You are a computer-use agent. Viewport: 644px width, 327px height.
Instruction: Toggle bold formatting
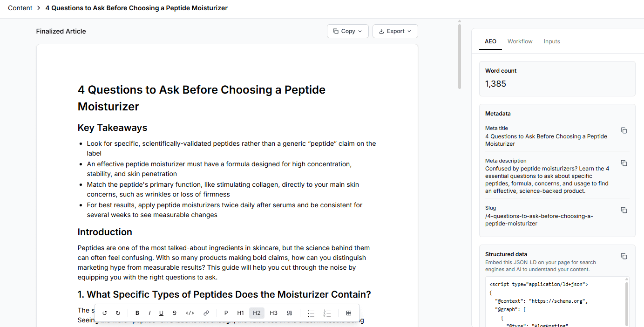click(137, 313)
